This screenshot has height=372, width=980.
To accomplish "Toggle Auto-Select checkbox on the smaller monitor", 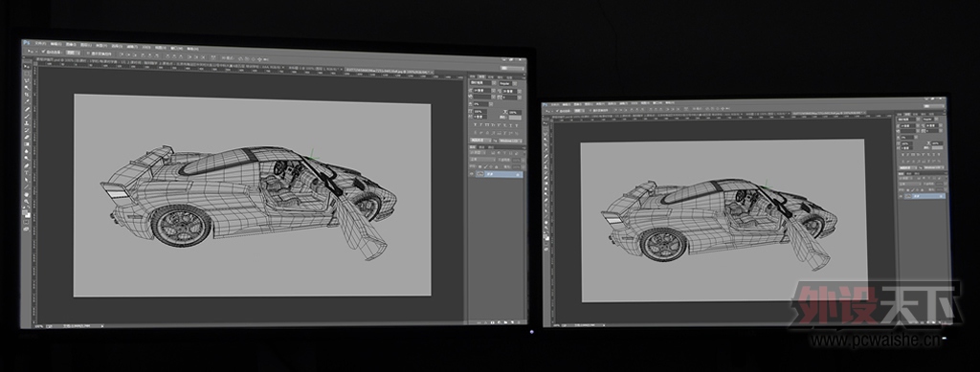I will tap(558, 111).
